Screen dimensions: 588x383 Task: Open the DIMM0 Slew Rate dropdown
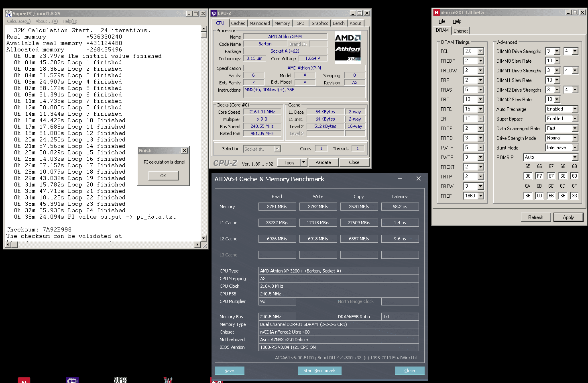(557, 61)
